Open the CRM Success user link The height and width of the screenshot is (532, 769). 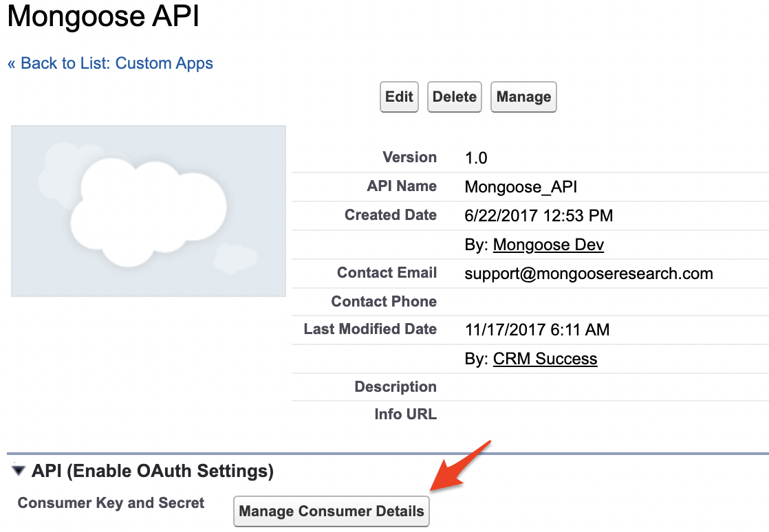click(545, 359)
